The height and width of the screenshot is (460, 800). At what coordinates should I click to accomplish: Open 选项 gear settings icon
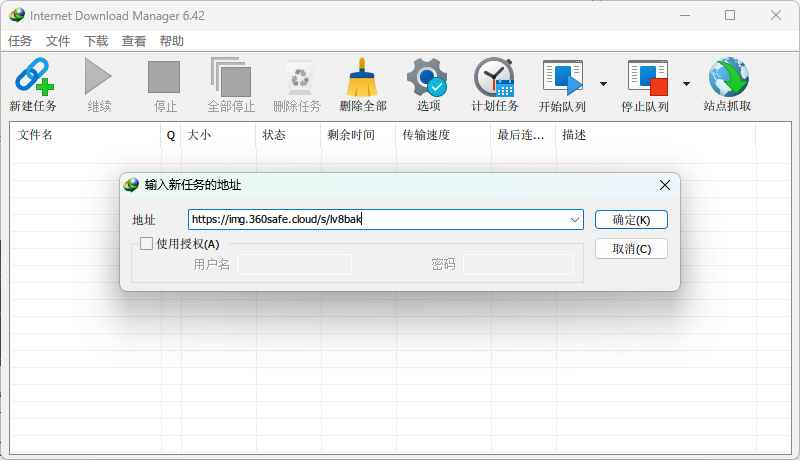(427, 77)
